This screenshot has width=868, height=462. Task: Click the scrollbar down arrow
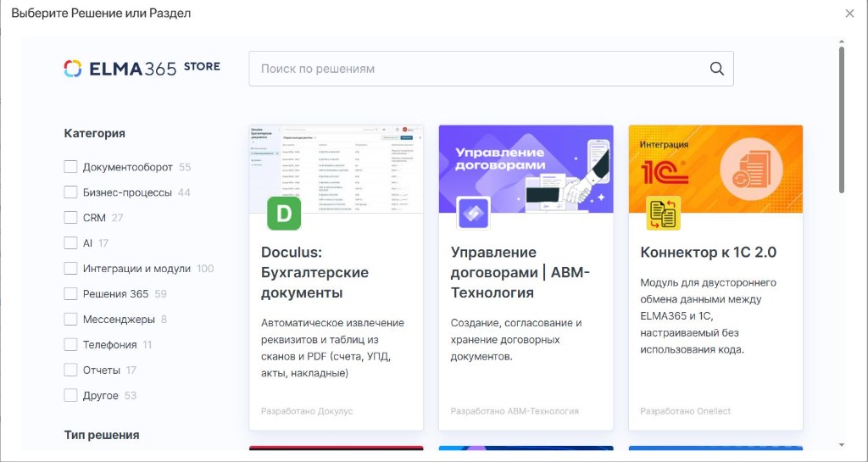point(842,445)
